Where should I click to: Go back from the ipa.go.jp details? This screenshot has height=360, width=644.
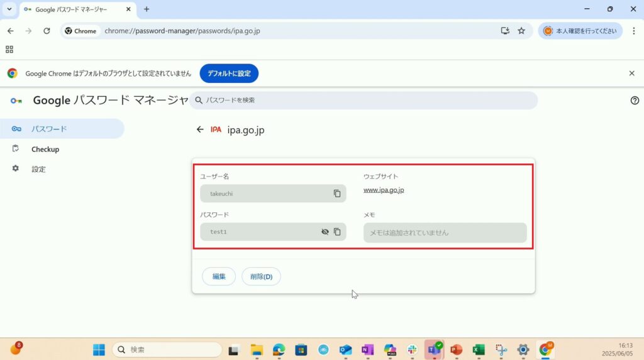tap(200, 129)
